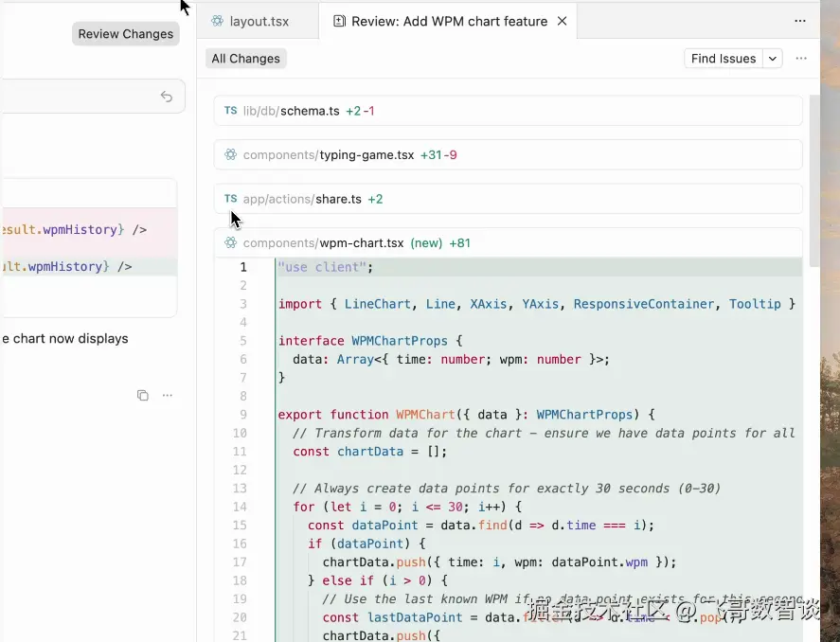Expand the components/typing-game.tsx diff

coord(508,155)
